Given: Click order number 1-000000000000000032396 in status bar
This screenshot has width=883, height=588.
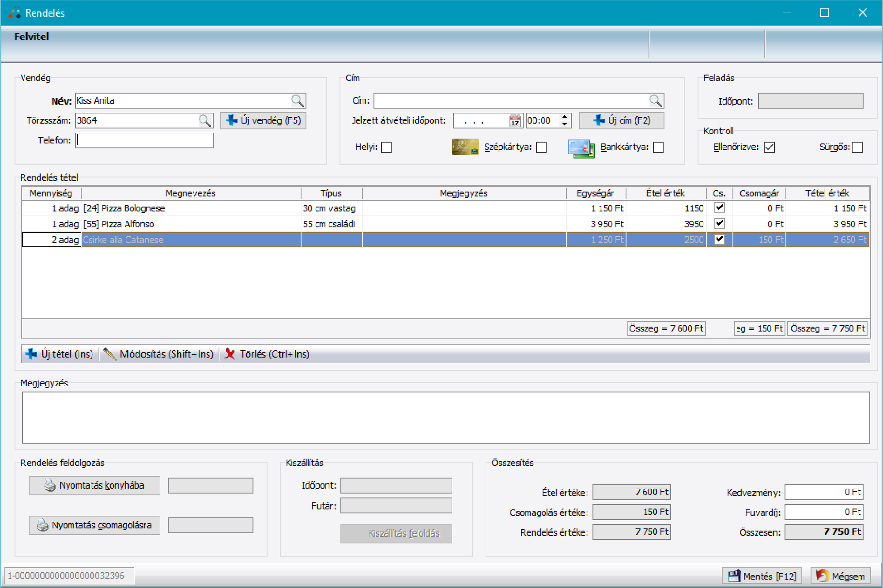Looking at the screenshot, I should pyautogui.click(x=69, y=576).
